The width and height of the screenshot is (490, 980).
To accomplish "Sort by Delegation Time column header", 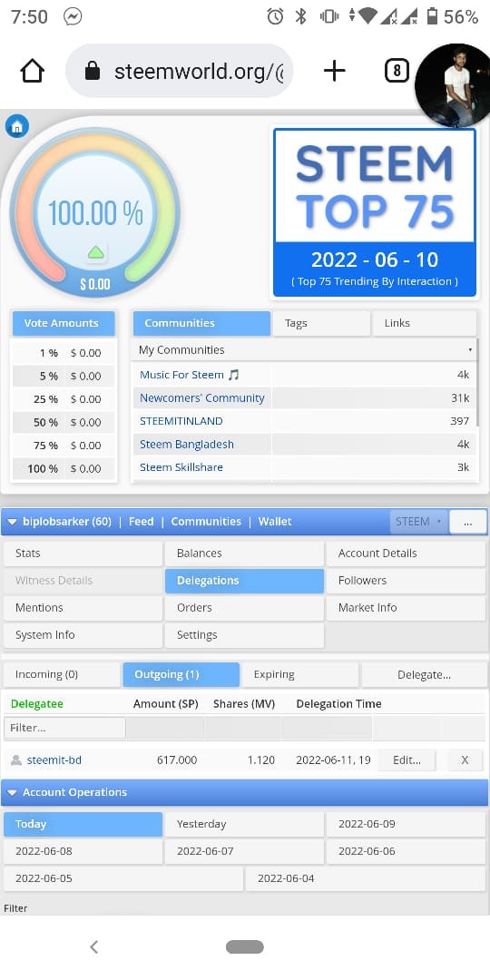I will (x=338, y=704).
